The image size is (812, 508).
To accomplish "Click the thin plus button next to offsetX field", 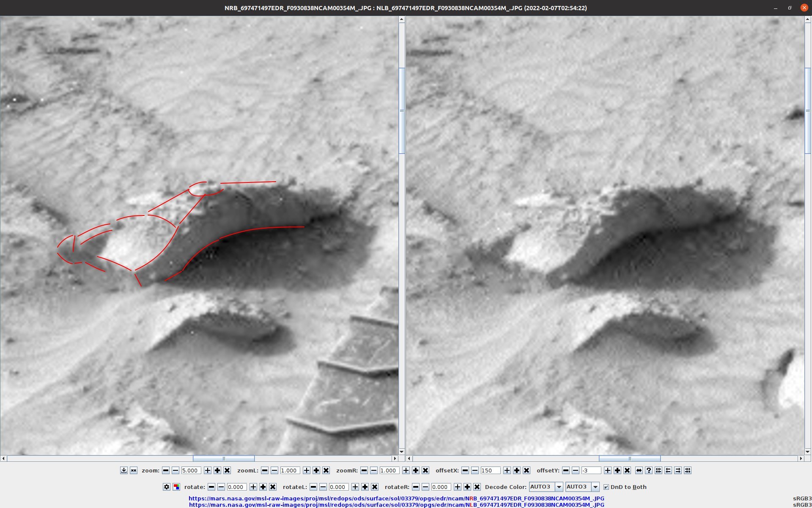I will pos(507,470).
